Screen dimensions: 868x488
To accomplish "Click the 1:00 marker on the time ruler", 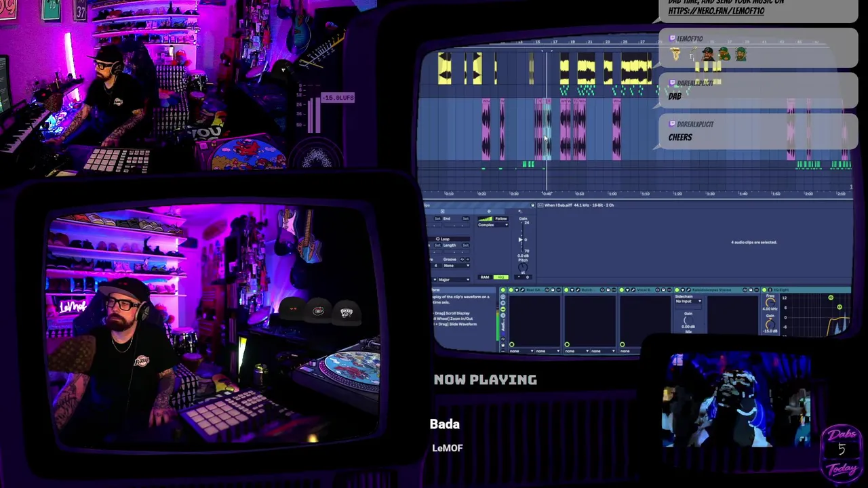I will pyautogui.click(x=612, y=194).
